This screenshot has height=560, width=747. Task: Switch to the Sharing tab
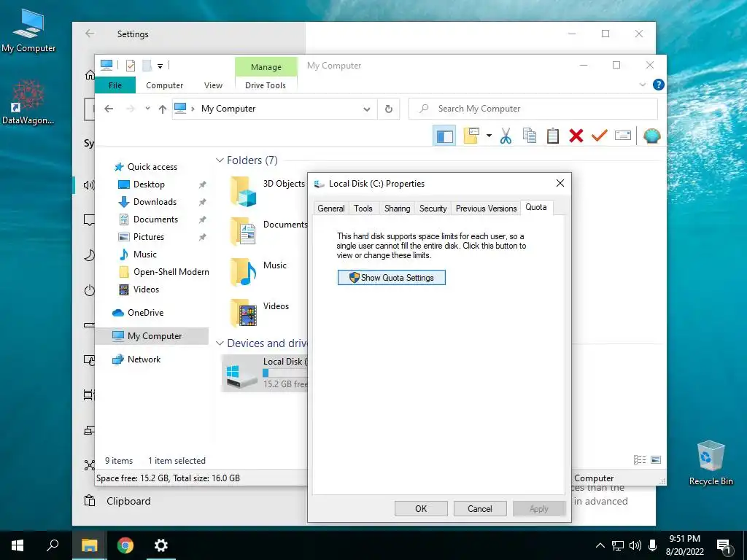pos(398,209)
